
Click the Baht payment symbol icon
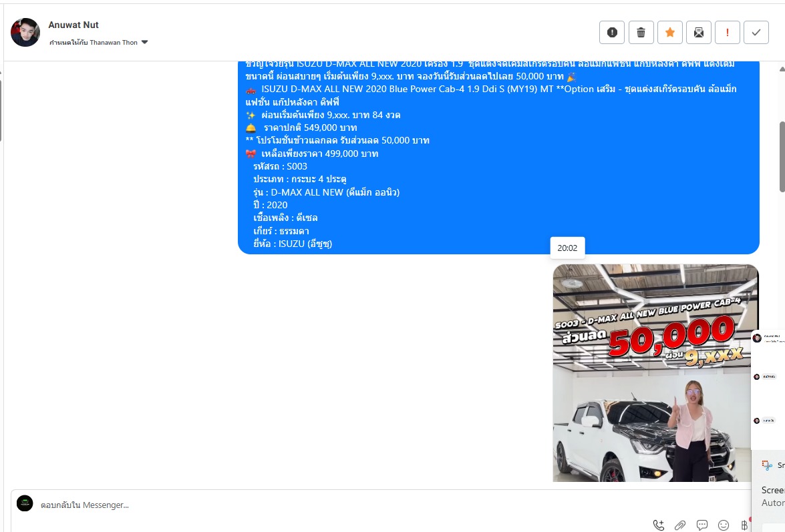(x=744, y=525)
